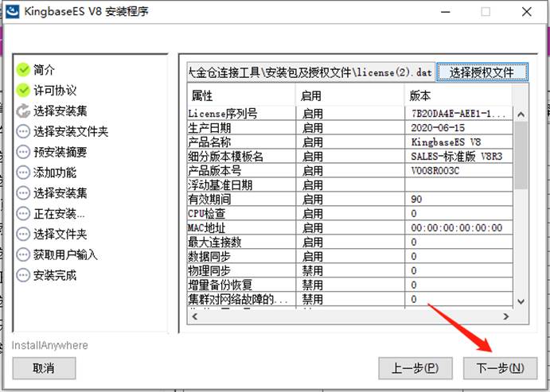
Task: Click the license file path field
Action: 310,72
